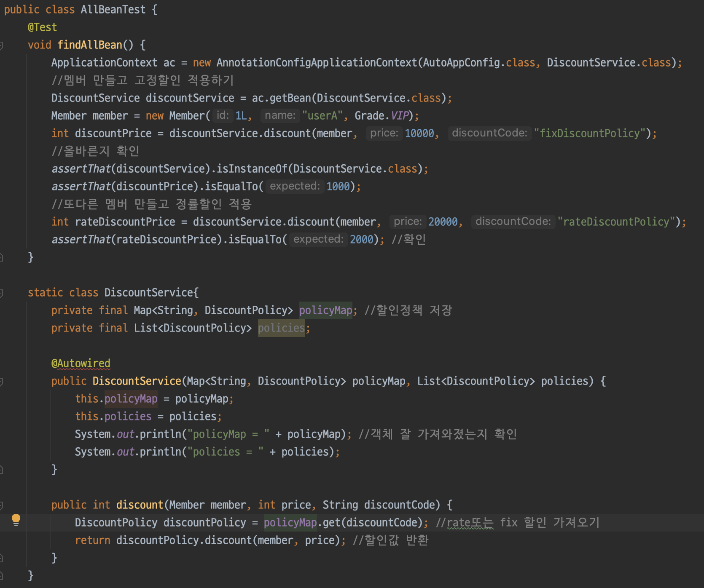This screenshot has width=704, height=588.
Task: Click the //확인 comment
Action: click(408, 240)
